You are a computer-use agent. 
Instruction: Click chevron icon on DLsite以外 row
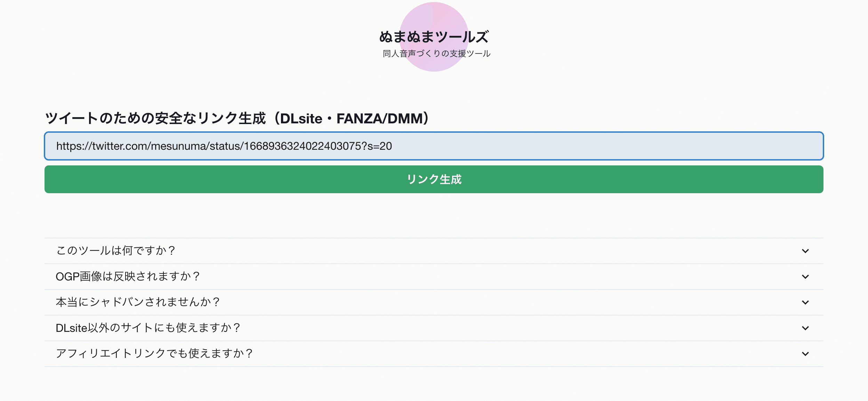(805, 328)
